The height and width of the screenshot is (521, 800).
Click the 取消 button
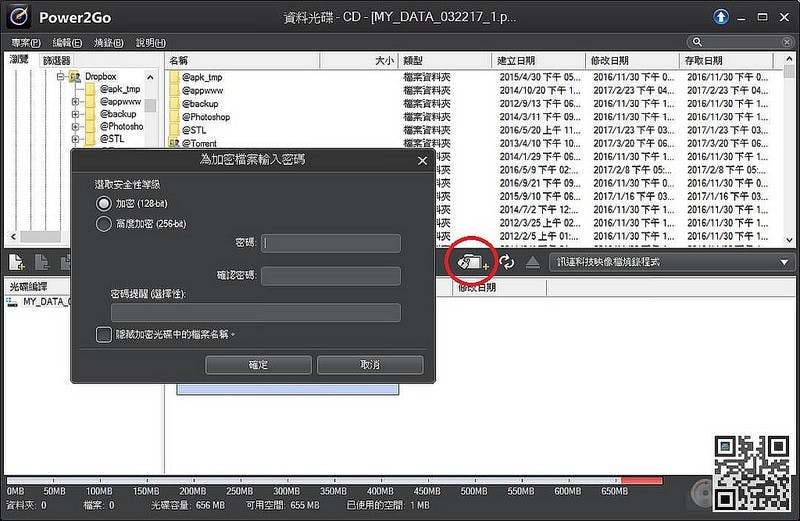[370, 365]
